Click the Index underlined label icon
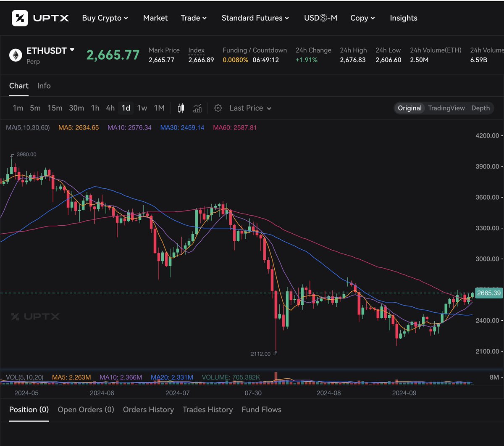Viewport: 504px width, 446px height. click(196, 50)
